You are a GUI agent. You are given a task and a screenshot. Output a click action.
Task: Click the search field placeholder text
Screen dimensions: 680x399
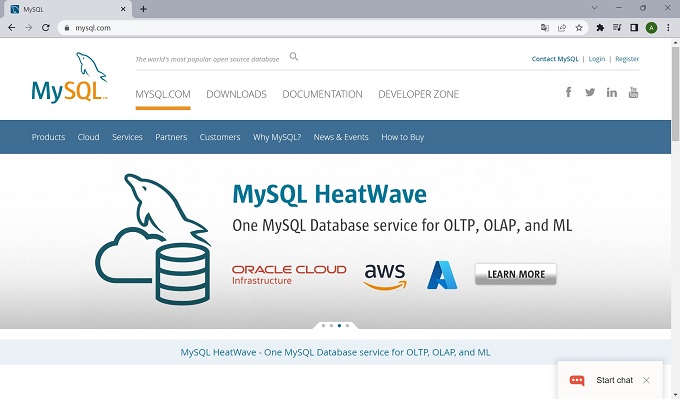click(207, 59)
